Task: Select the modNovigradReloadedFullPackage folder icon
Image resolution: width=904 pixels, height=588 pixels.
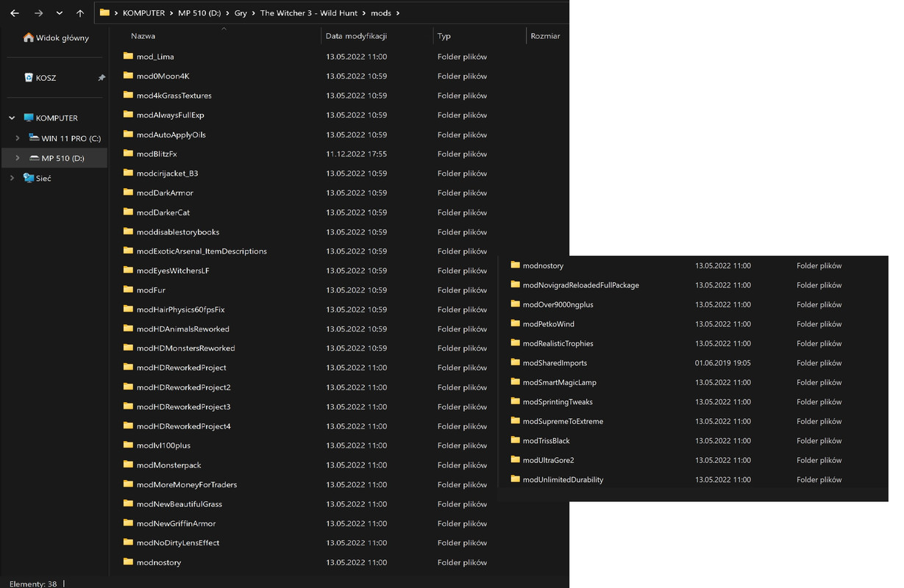Action: 515,284
